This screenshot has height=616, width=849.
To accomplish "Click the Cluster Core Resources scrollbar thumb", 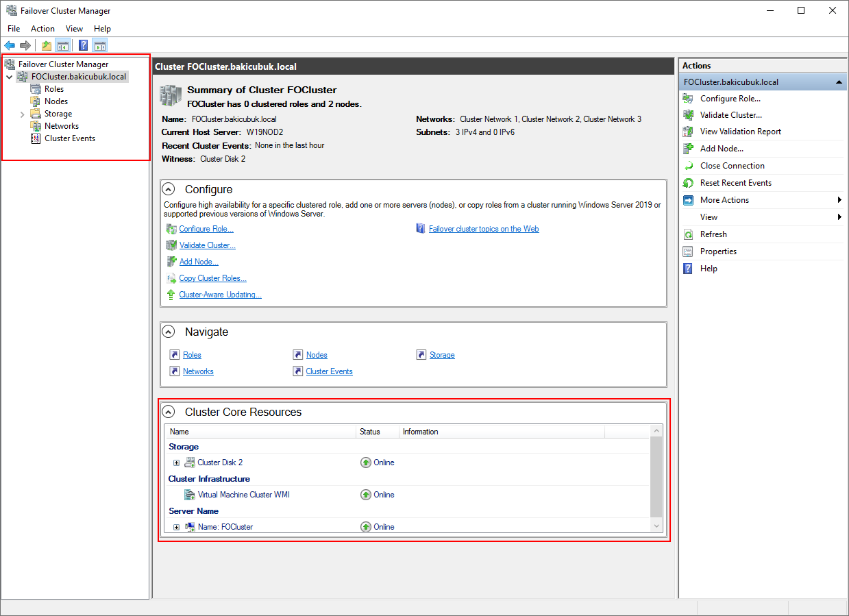I will pos(656,477).
